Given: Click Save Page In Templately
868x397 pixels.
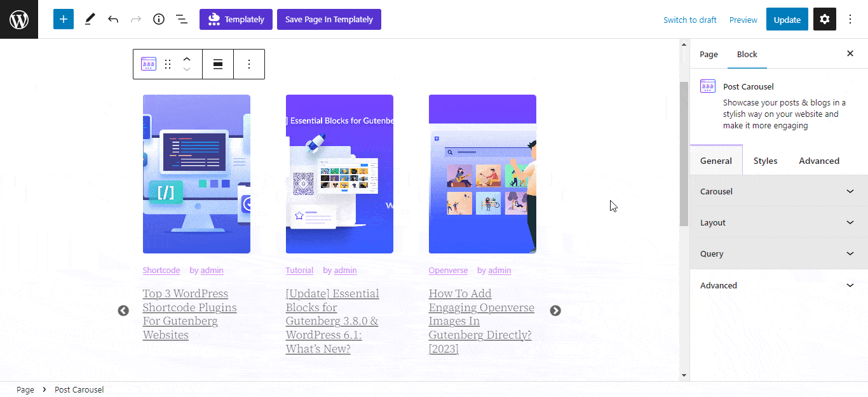Looking at the screenshot, I should (329, 19).
